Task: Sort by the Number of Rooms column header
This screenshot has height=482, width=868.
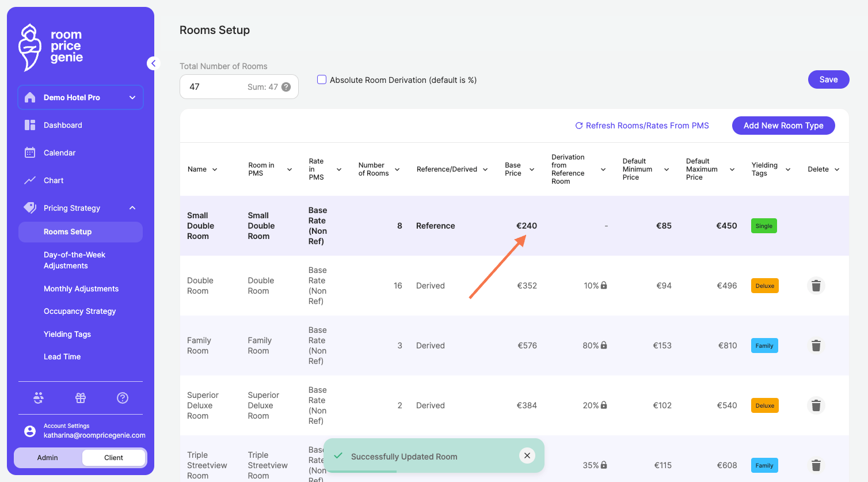Action: 379,169
